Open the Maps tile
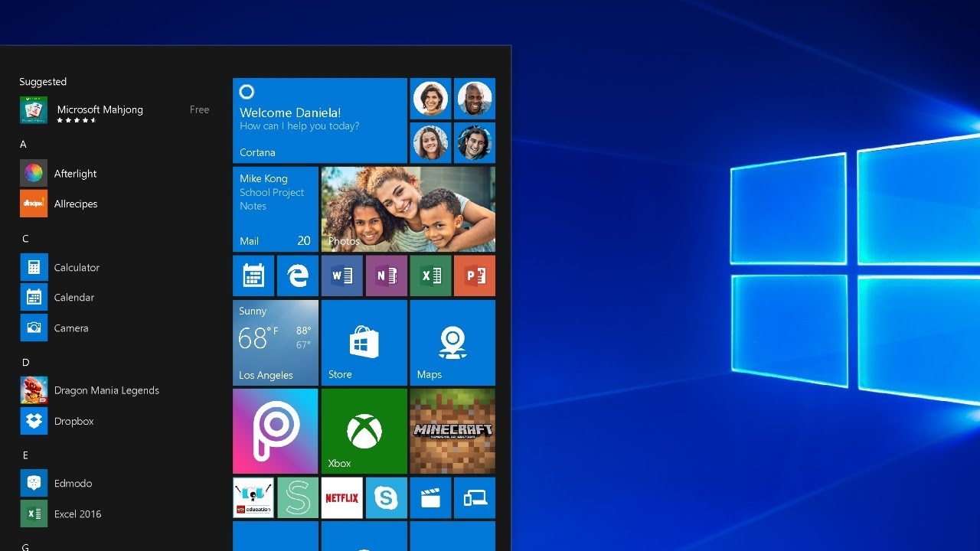The image size is (980, 551). [x=452, y=343]
